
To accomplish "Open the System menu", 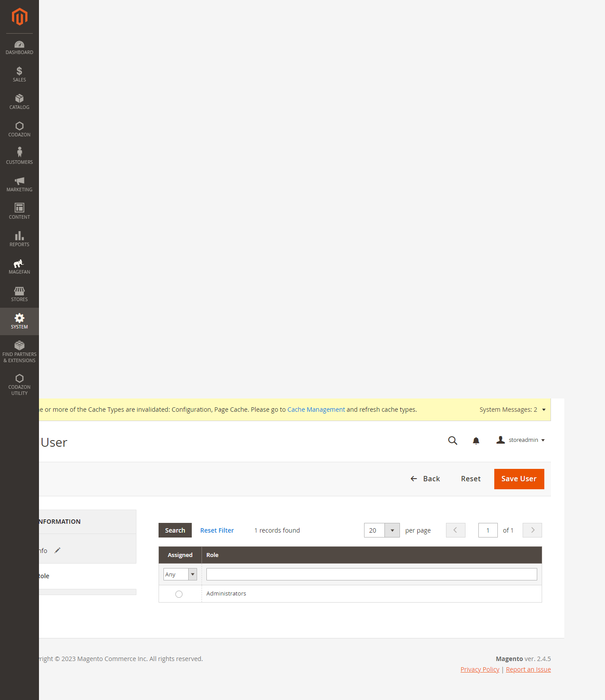I will point(19,321).
